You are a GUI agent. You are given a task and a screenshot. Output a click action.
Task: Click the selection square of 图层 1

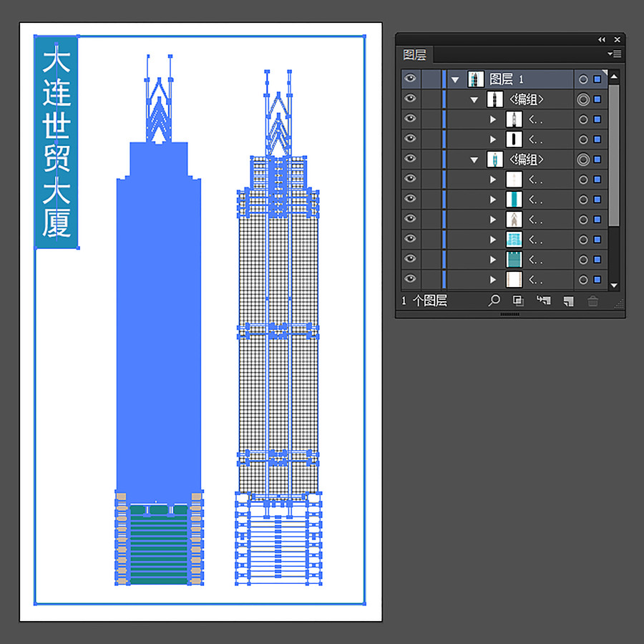pos(597,79)
